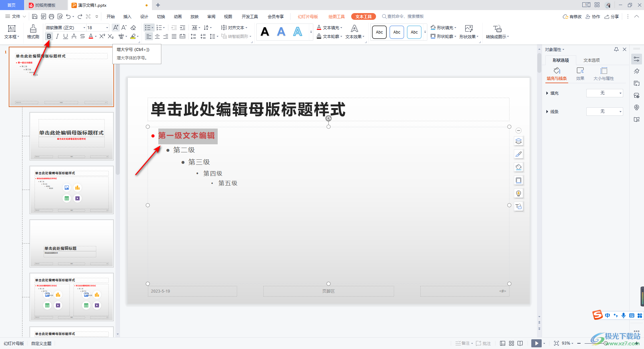Open the Slide Master tab
The height and width of the screenshot is (349, 644).
click(308, 16)
